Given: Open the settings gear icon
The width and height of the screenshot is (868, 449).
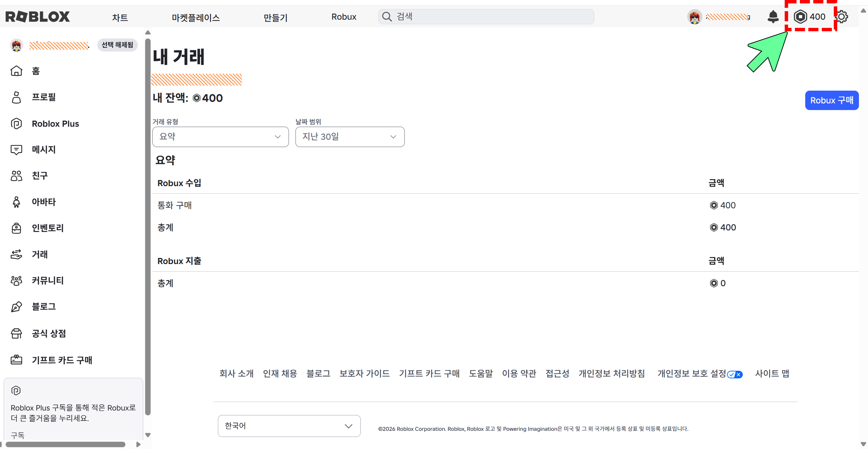Looking at the screenshot, I should (x=841, y=17).
